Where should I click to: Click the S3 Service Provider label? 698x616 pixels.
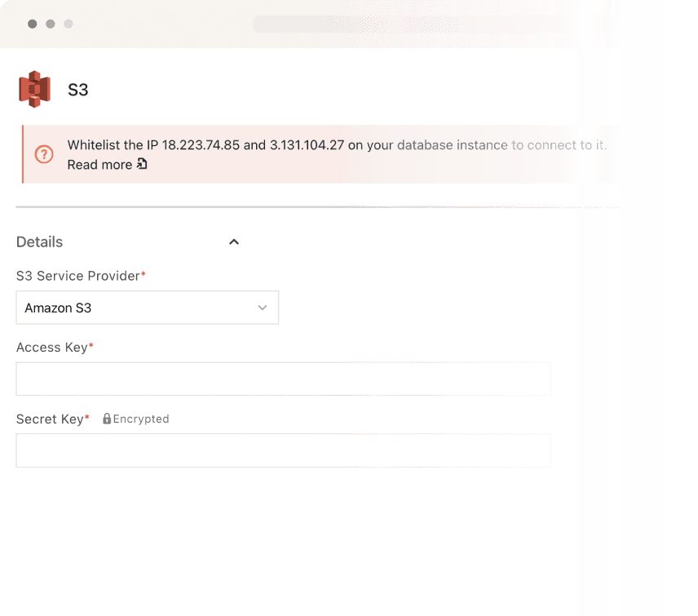click(80, 276)
